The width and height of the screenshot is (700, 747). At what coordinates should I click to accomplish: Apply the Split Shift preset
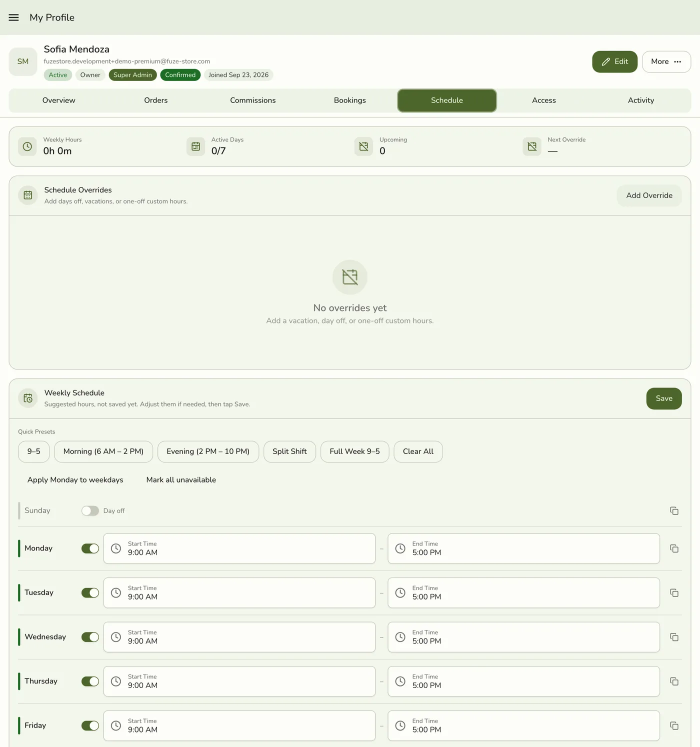pyautogui.click(x=290, y=451)
